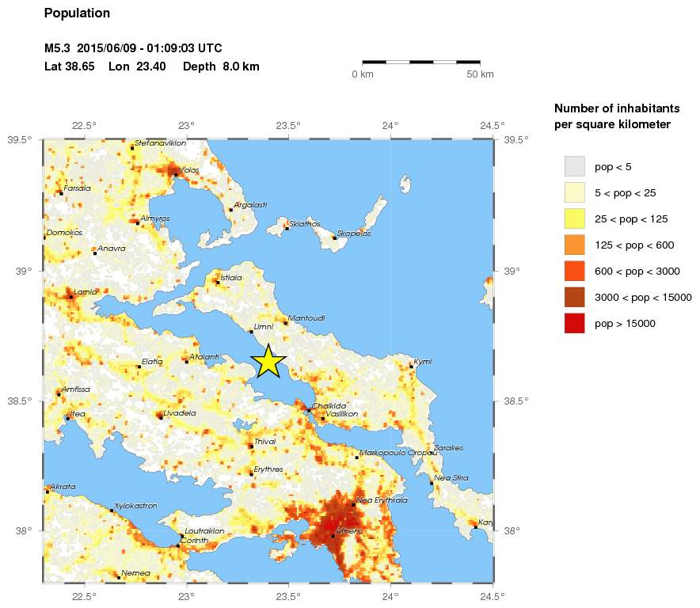This screenshot has height=608, width=700.
Task: Click the 'Population' map title
Action: 77,13
